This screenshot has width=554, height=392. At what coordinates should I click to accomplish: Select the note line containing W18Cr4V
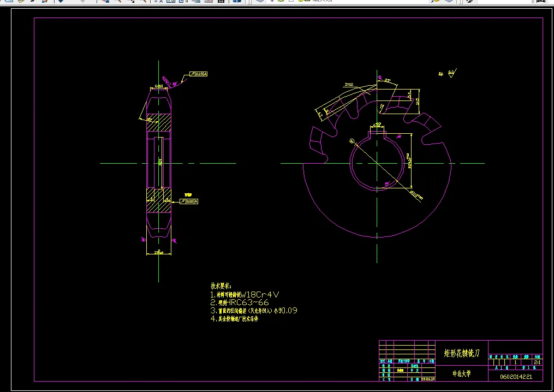pos(245,294)
